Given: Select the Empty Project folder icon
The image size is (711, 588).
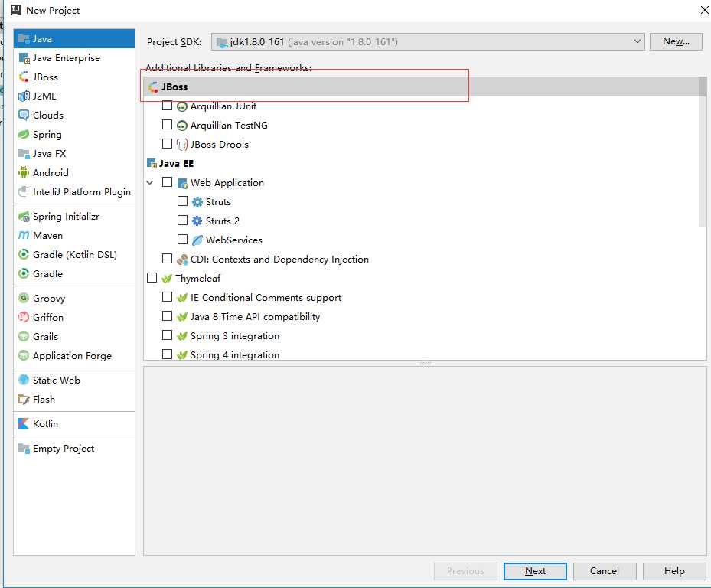Looking at the screenshot, I should [24, 448].
